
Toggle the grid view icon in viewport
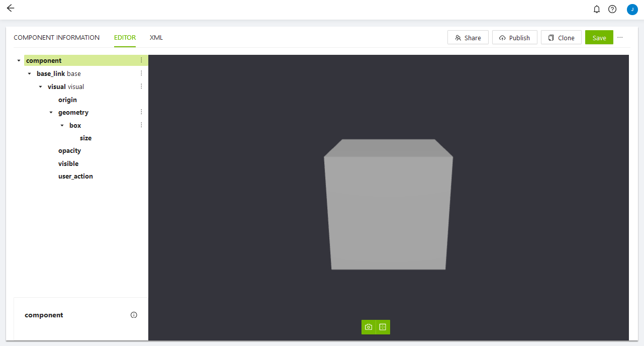pyautogui.click(x=383, y=327)
